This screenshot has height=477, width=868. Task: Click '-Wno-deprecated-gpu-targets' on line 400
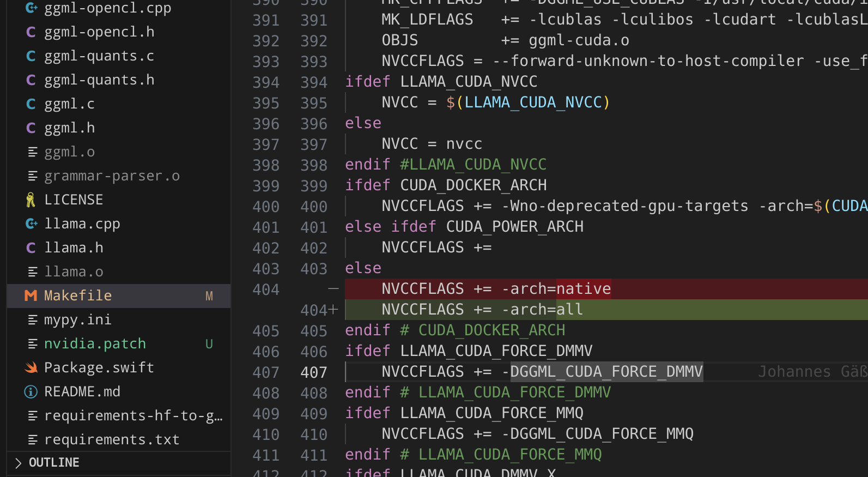[625, 206]
